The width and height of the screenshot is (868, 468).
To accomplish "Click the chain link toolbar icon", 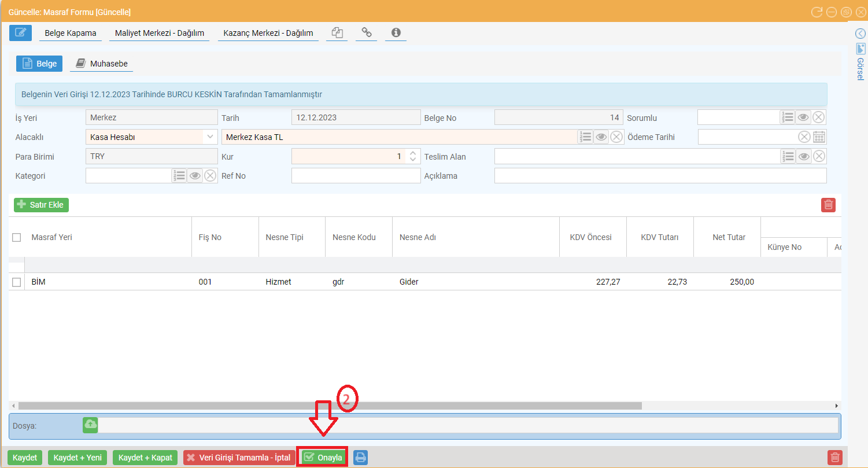I will pos(366,33).
